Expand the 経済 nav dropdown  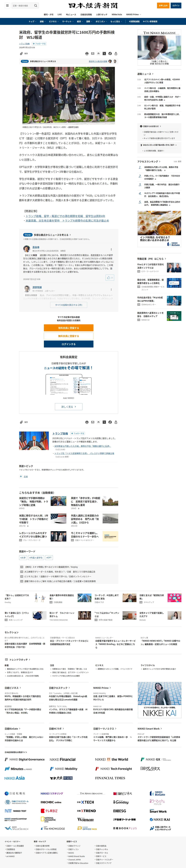(80, 22)
